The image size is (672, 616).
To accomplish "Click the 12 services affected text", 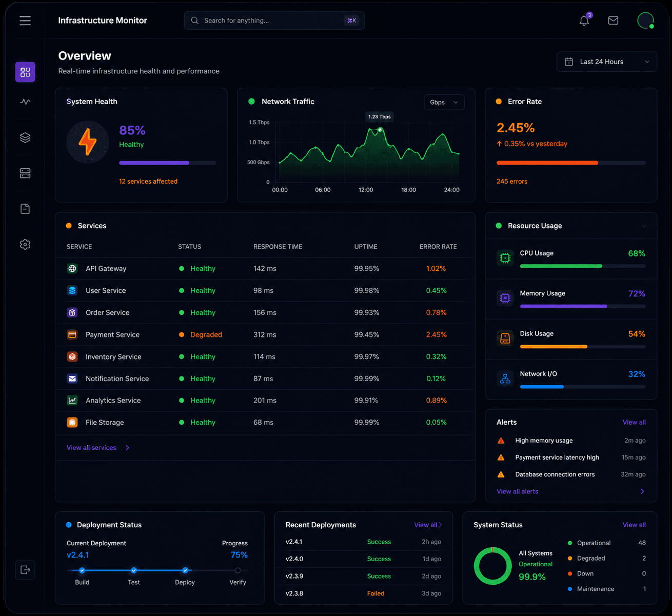I will click(148, 182).
